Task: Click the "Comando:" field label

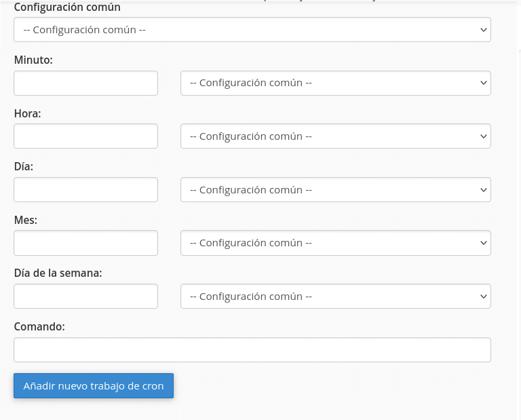Action: point(39,326)
